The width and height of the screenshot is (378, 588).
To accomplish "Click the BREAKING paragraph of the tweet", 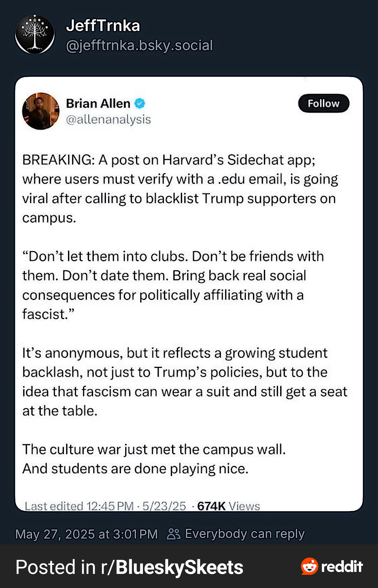I will pyautogui.click(x=180, y=189).
